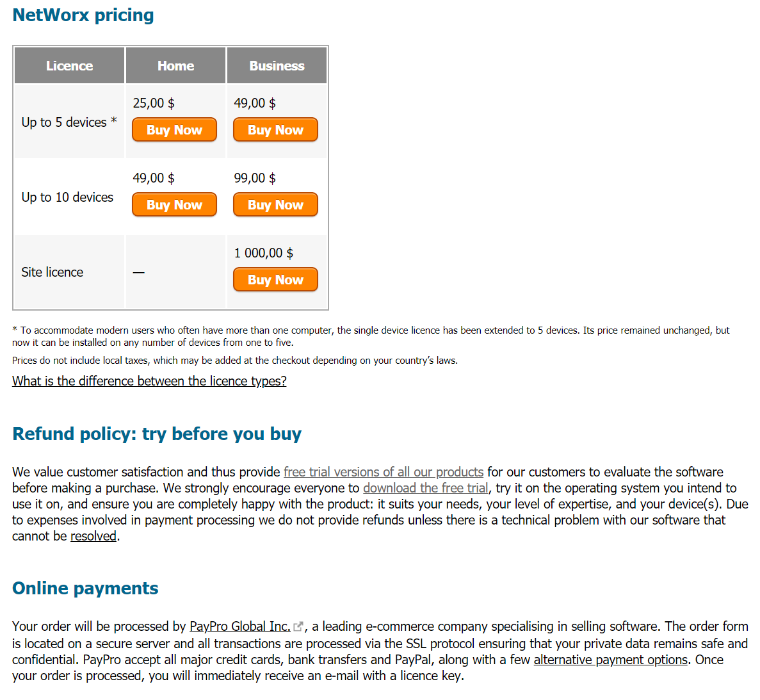Click the Licence column header
This screenshot has height=700, width=760.
coord(69,66)
